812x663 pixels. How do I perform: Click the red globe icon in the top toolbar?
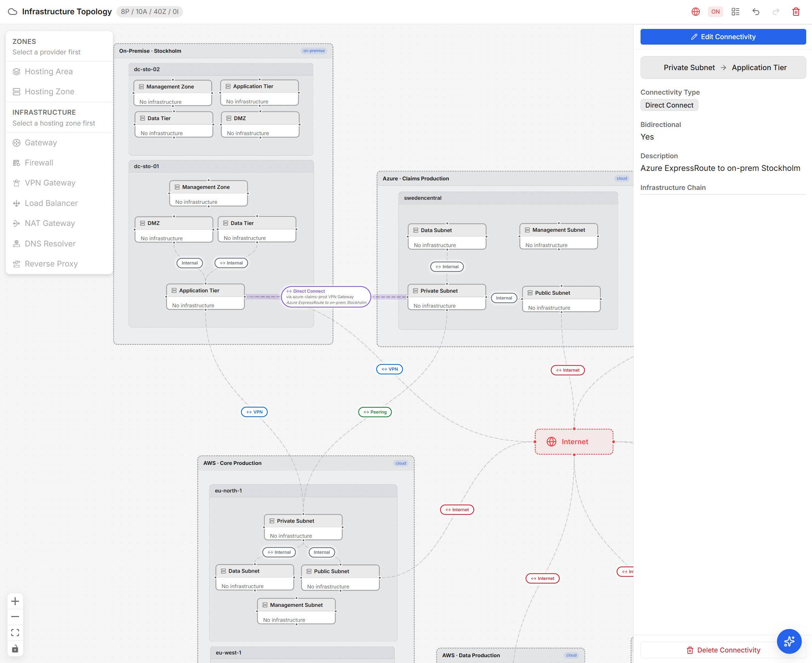[696, 12]
